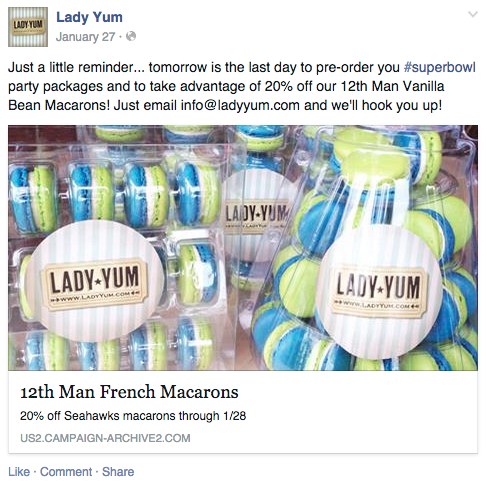Image resolution: width=487 pixels, height=488 pixels.
Task: Click the public globe privacy icon
Action: point(131,36)
